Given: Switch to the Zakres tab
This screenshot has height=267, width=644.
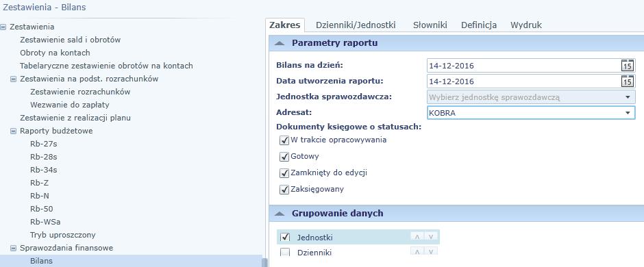Looking at the screenshot, I should 284,25.
